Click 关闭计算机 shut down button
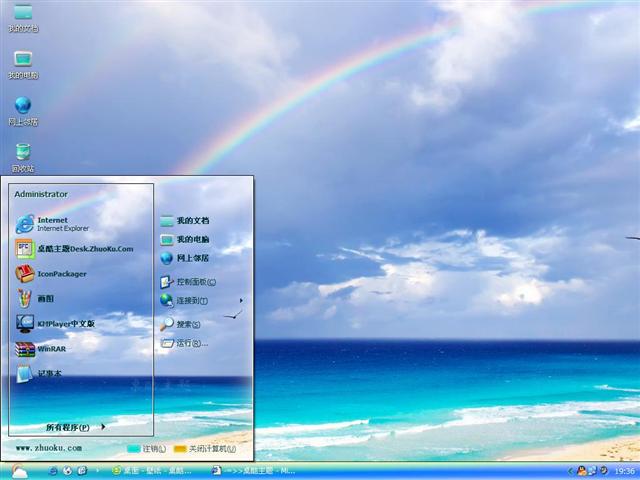 click(204, 449)
